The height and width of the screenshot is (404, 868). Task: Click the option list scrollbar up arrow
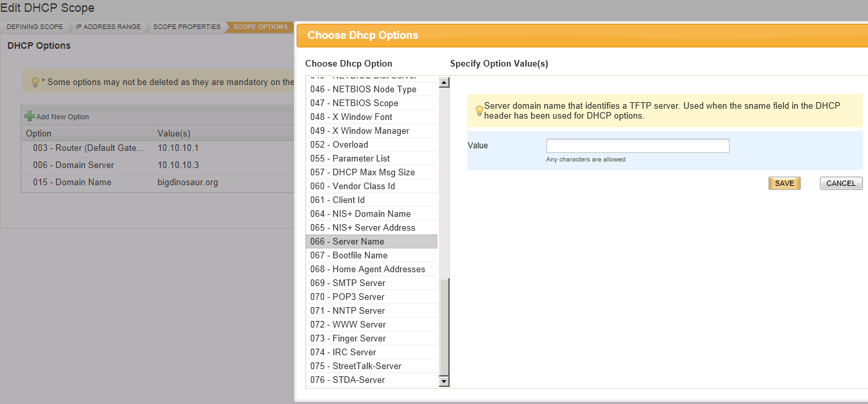[x=444, y=82]
